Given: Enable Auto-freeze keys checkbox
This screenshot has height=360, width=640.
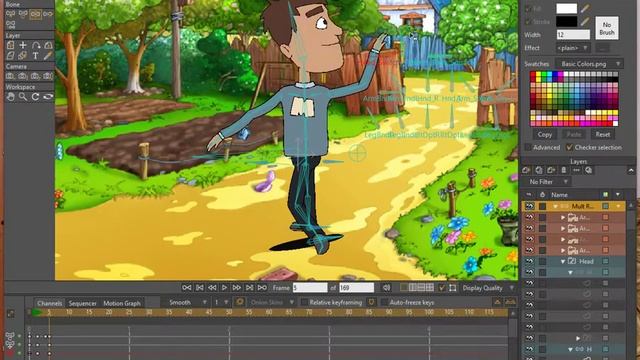Looking at the screenshot, I should pos(384,302).
